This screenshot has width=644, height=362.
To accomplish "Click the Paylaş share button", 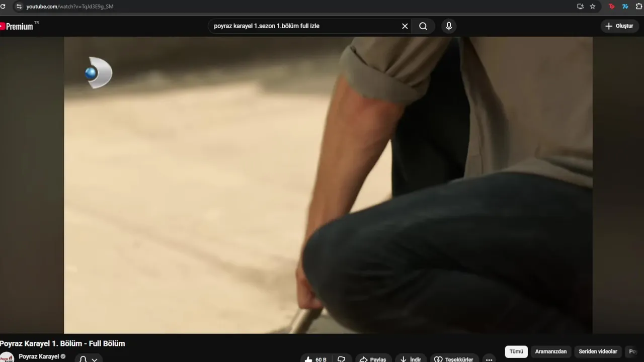I will pyautogui.click(x=373, y=359).
